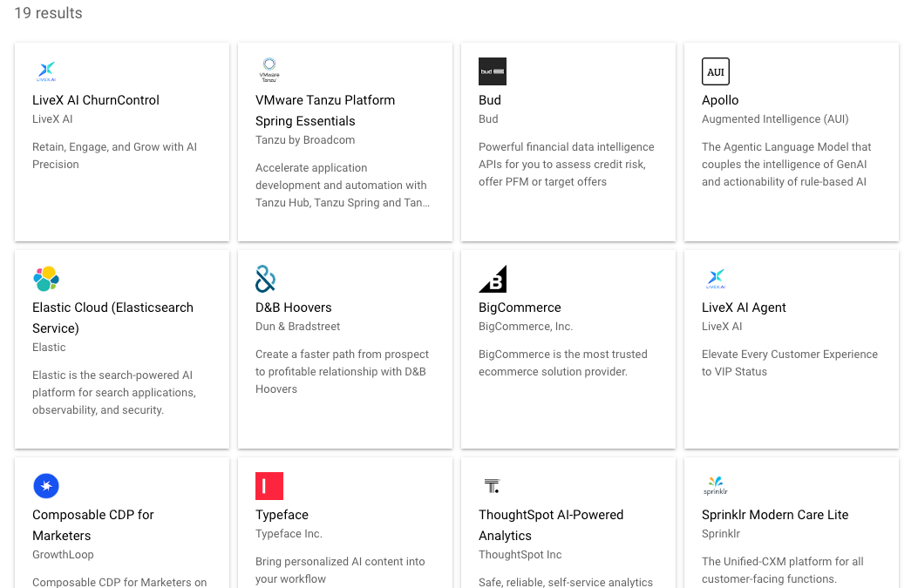Image resolution: width=918 pixels, height=588 pixels.
Task: Click the VMware Tanzu logo icon
Action: click(x=269, y=70)
